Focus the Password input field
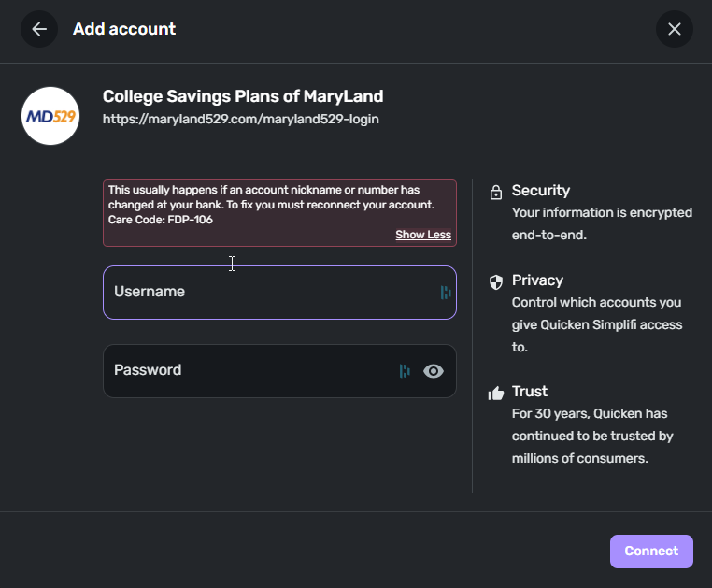 pos(252,371)
